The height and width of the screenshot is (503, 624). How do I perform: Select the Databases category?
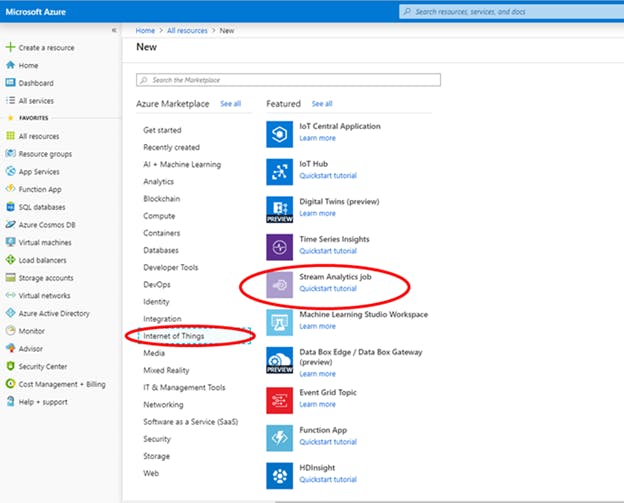coord(161,250)
